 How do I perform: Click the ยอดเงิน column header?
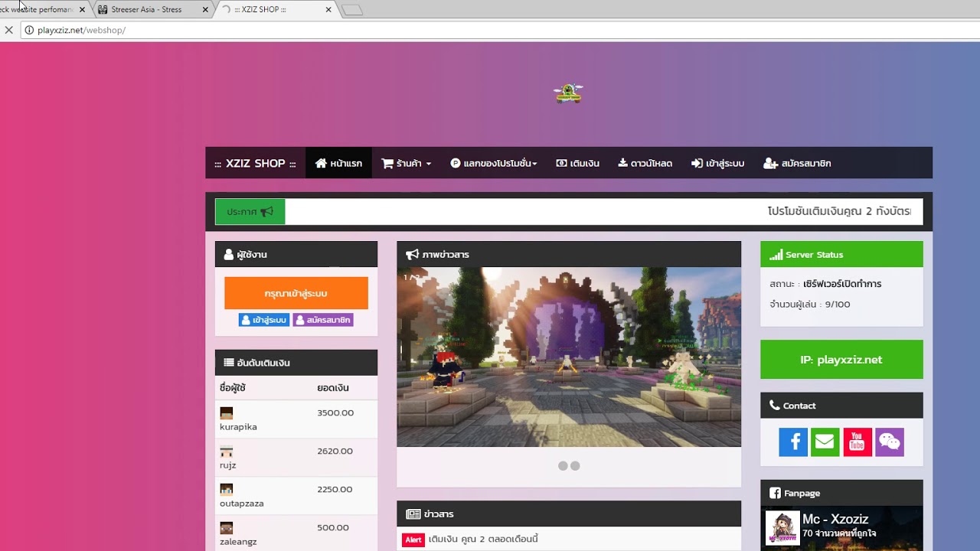pyautogui.click(x=333, y=388)
